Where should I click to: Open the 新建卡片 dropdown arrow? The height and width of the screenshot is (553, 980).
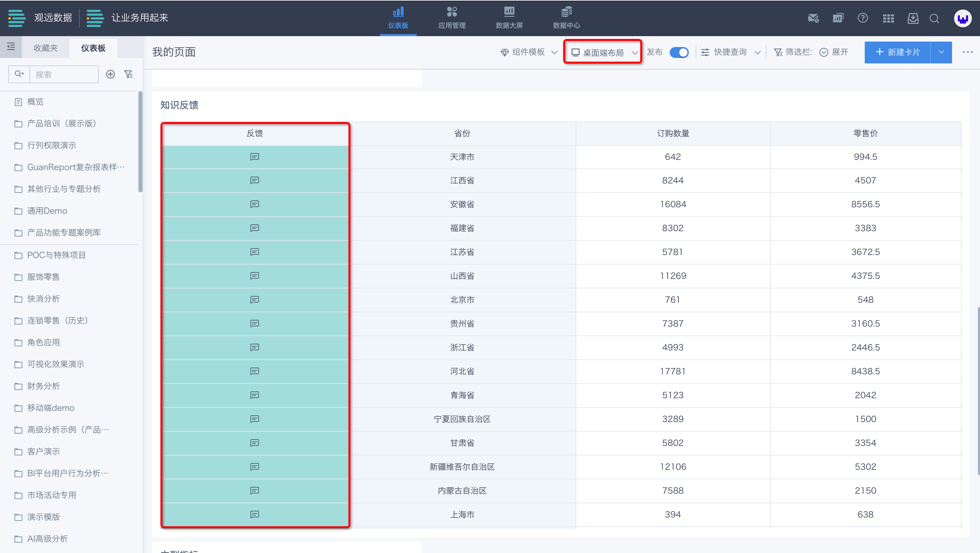coord(941,52)
